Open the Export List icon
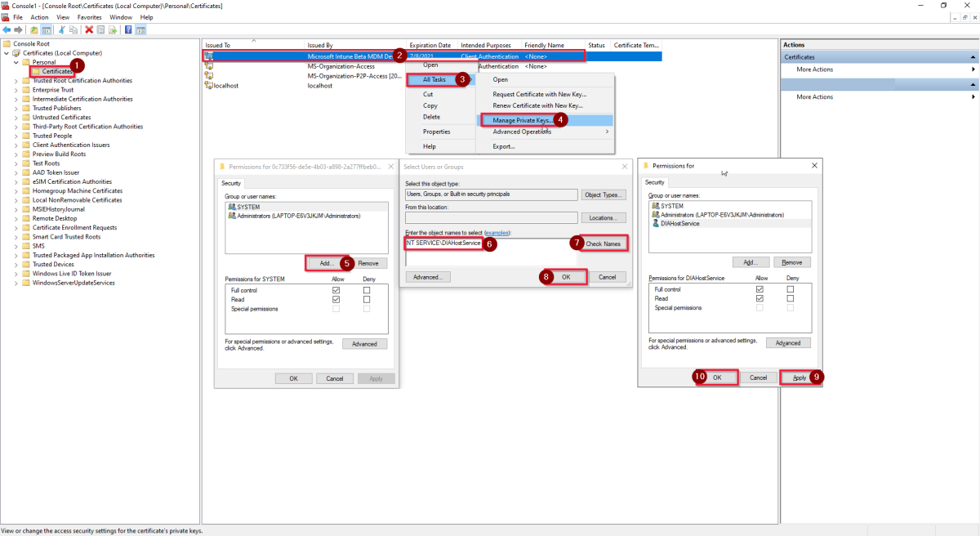Viewport: 980px width, 536px height. point(113,30)
